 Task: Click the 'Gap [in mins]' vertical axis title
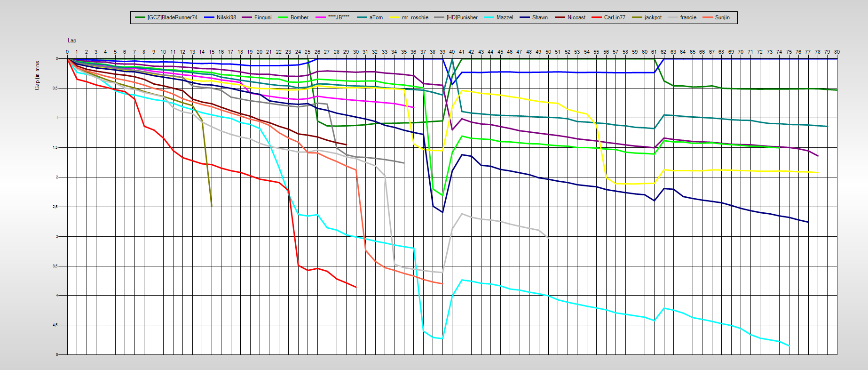(x=37, y=75)
